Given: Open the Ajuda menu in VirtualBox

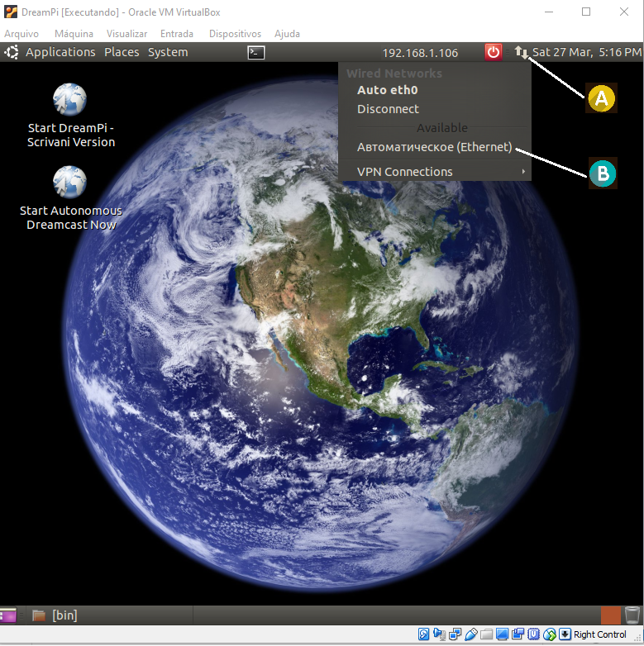Looking at the screenshot, I should (x=287, y=34).
